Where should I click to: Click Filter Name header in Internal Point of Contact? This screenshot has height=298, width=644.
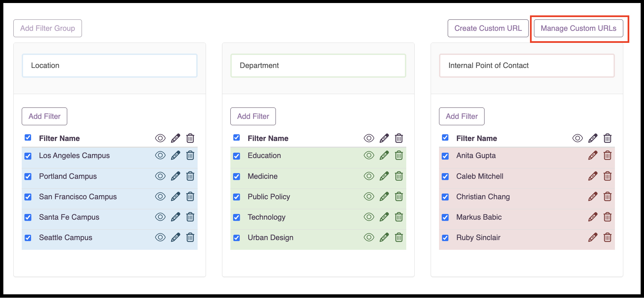(x=476, y=138)
